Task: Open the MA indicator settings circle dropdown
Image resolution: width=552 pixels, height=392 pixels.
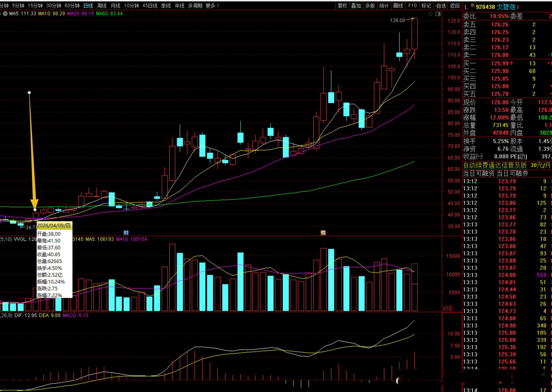Action: tap(5, 14)
